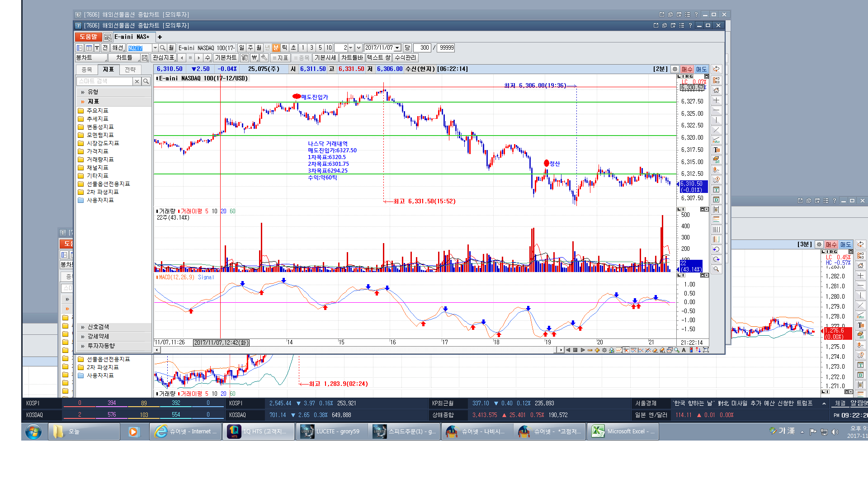The height and width of the screenshot is (488, 868).
Task: Switch to the 종목 tab
Action: [87, 70]
